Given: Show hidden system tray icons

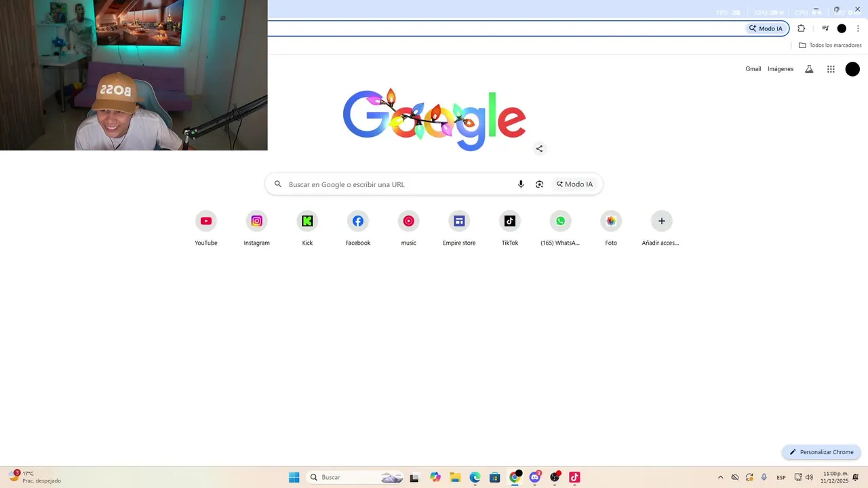Looking at the screenshot, I should [x=720, y=477].
